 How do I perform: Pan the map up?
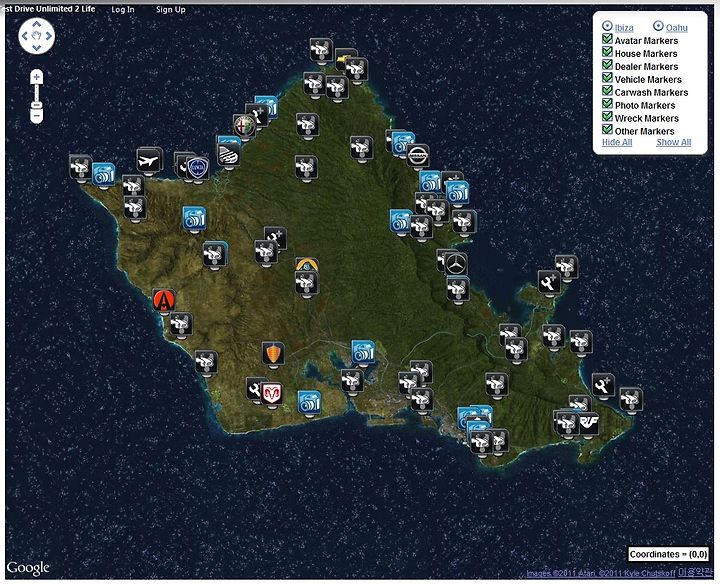click(37, 24)
